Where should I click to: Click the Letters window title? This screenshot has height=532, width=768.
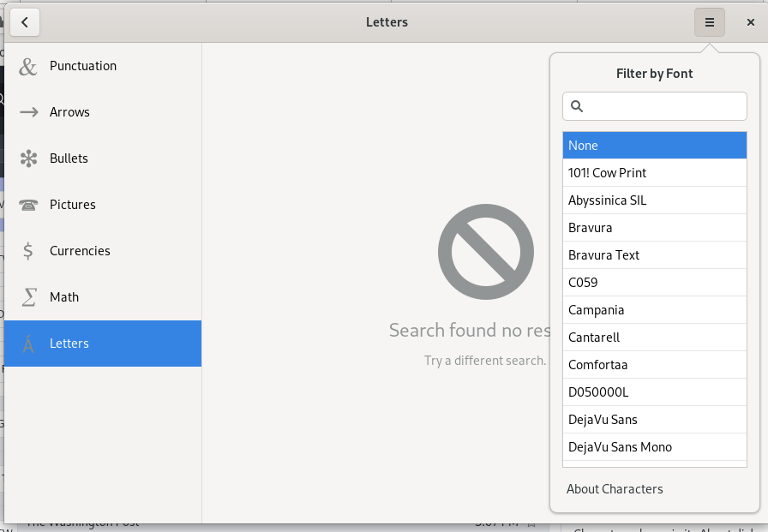[x=387, y=22]
